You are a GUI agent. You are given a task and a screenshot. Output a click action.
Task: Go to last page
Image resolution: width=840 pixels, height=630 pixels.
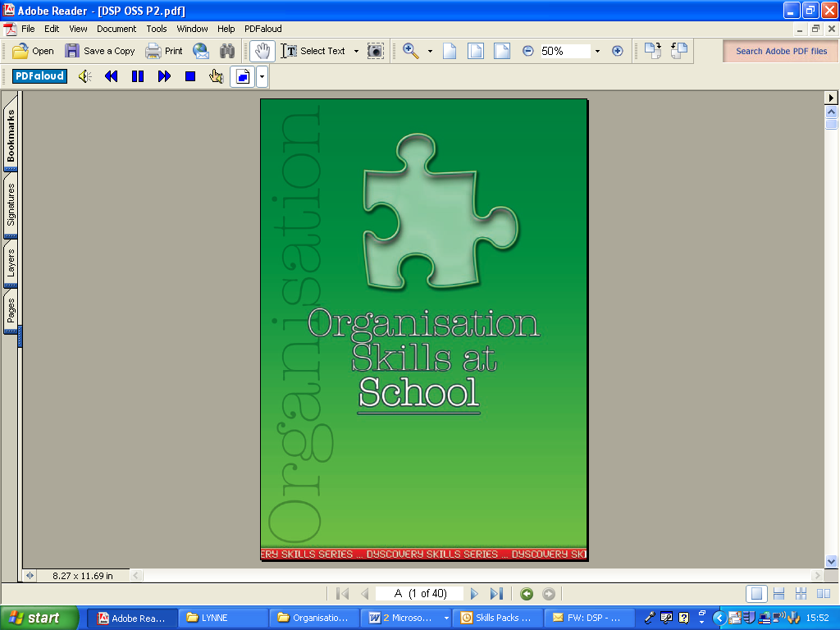496,594
